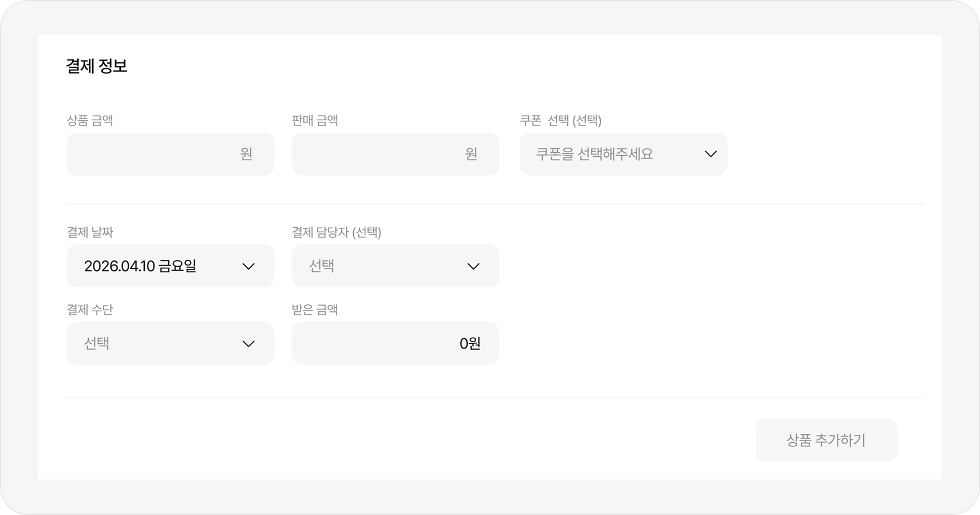Focus the 상품 금액 input box
The height and width of the screenshot is (515, 980).
click(x=155, y=154)
